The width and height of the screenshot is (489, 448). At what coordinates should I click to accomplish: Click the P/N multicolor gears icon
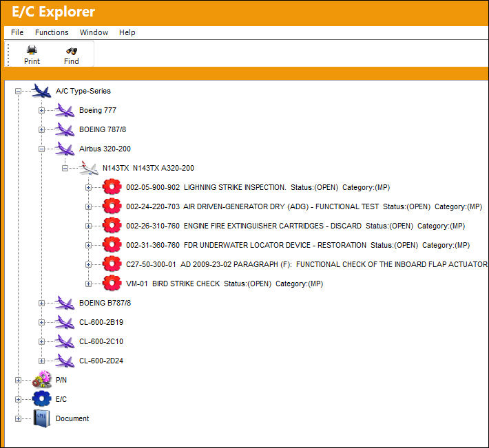pyautogui.click(x=41, y=379)
